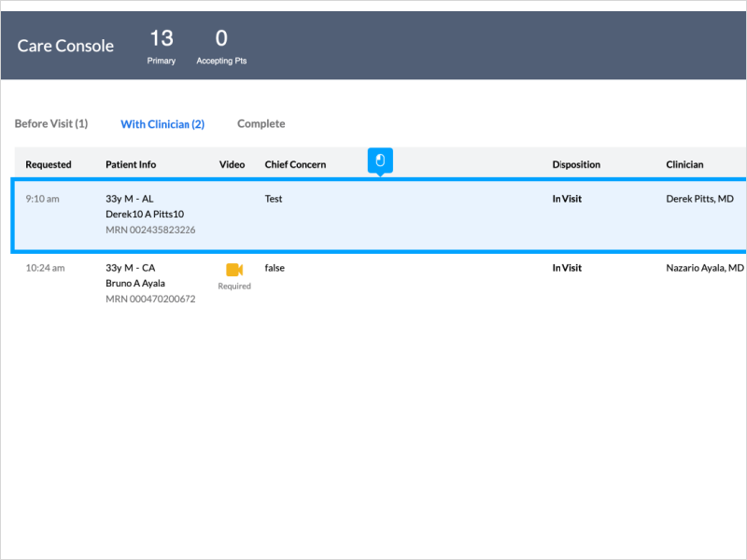Click the Care Console title
Image resolution: width=747 pixels, height=560 pixels.
[65, 46]
